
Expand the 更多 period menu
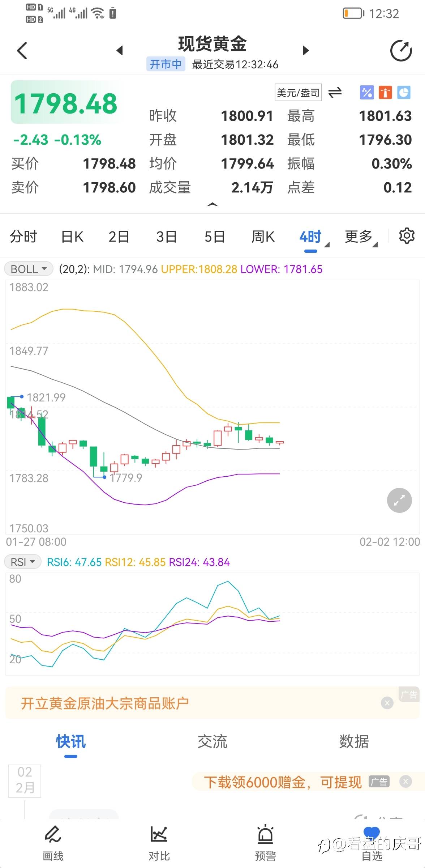(360, 237)
